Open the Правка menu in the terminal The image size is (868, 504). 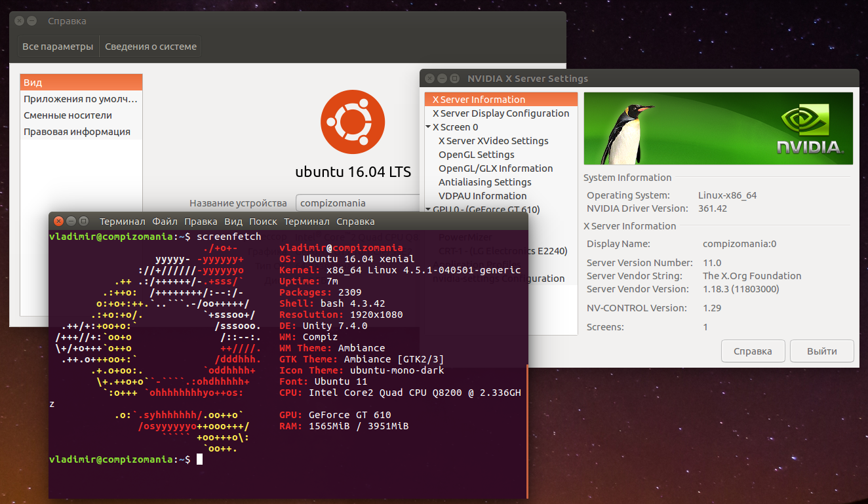[201, 222]
